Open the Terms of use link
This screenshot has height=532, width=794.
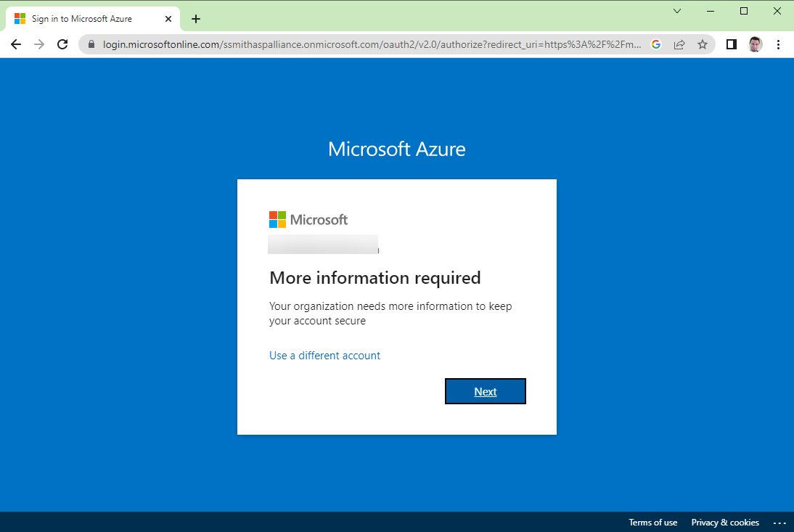tap(652, 523)
